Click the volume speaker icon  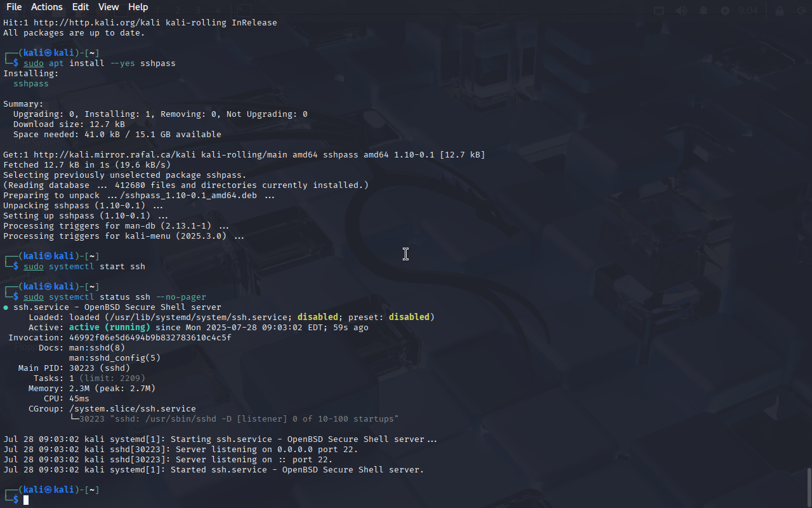681,11
